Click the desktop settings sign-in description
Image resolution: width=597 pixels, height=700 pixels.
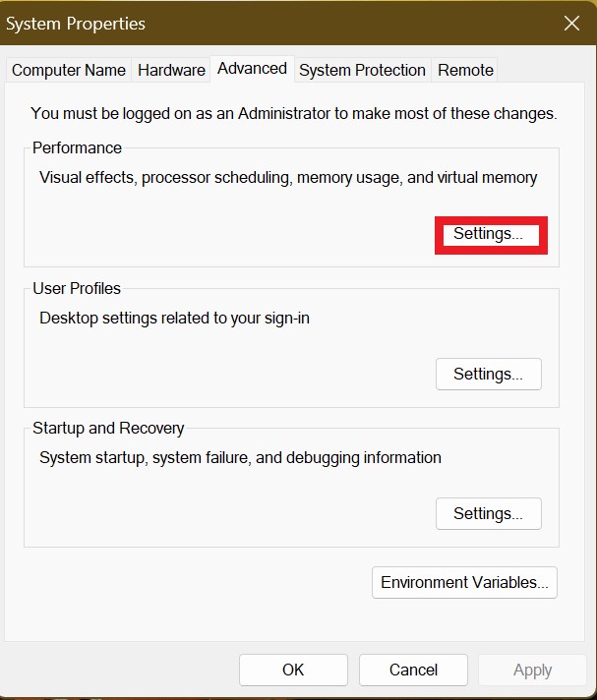[x=174, y=318]
